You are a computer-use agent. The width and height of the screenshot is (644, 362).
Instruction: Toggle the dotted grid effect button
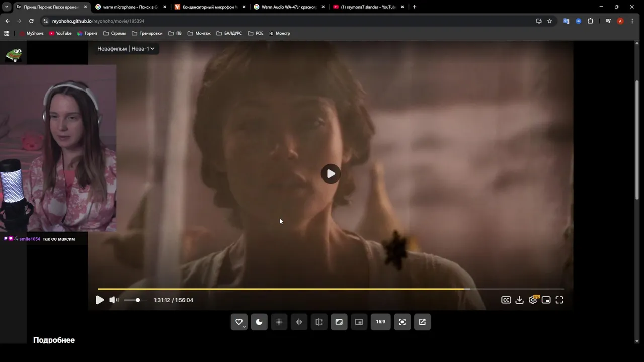click(279, 322)
